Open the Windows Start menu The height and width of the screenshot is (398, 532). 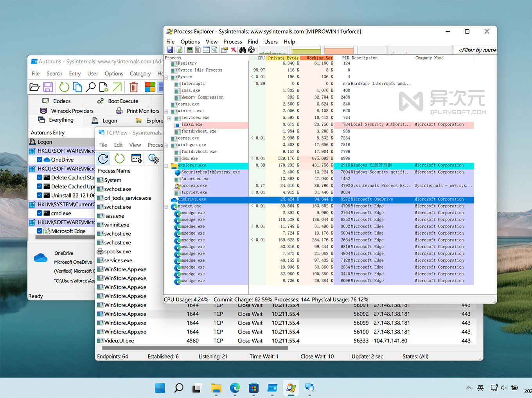[160, 388]
